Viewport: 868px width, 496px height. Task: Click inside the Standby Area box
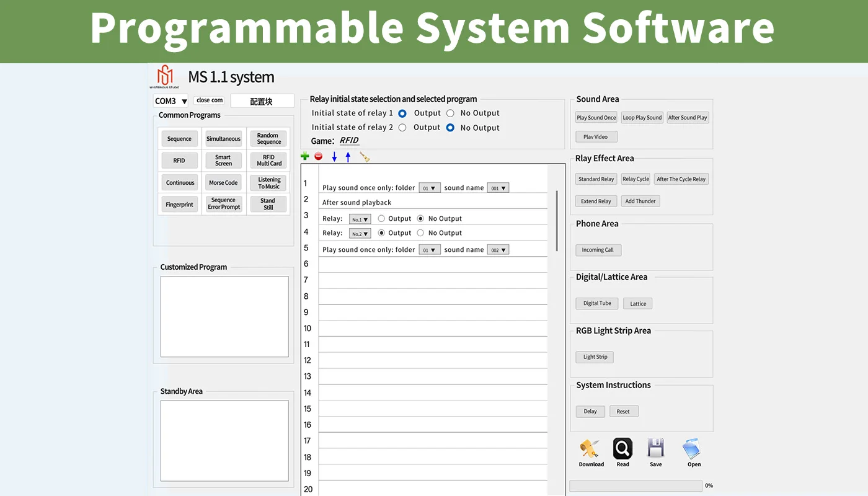coord(224,441)
